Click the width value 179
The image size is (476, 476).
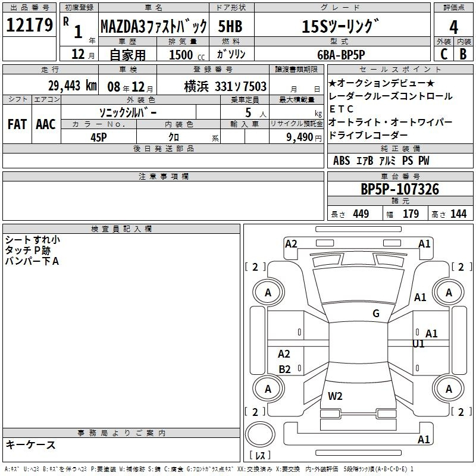click(411, 214)
